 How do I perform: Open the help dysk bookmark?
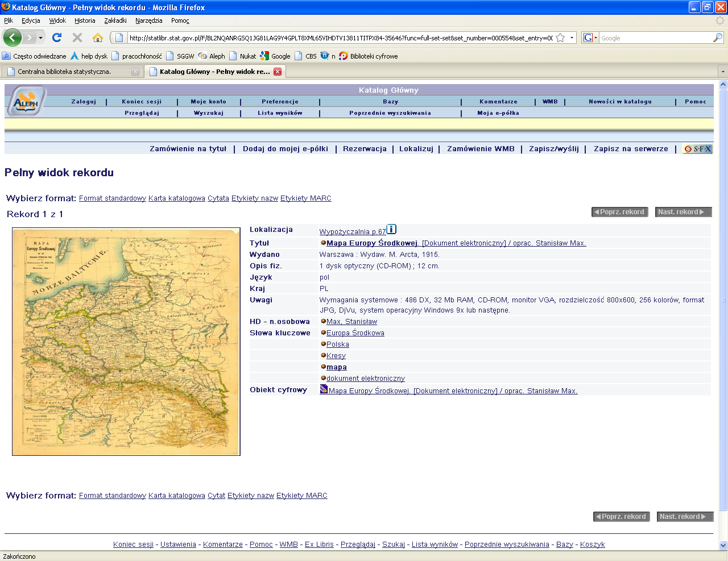point(89,56)
